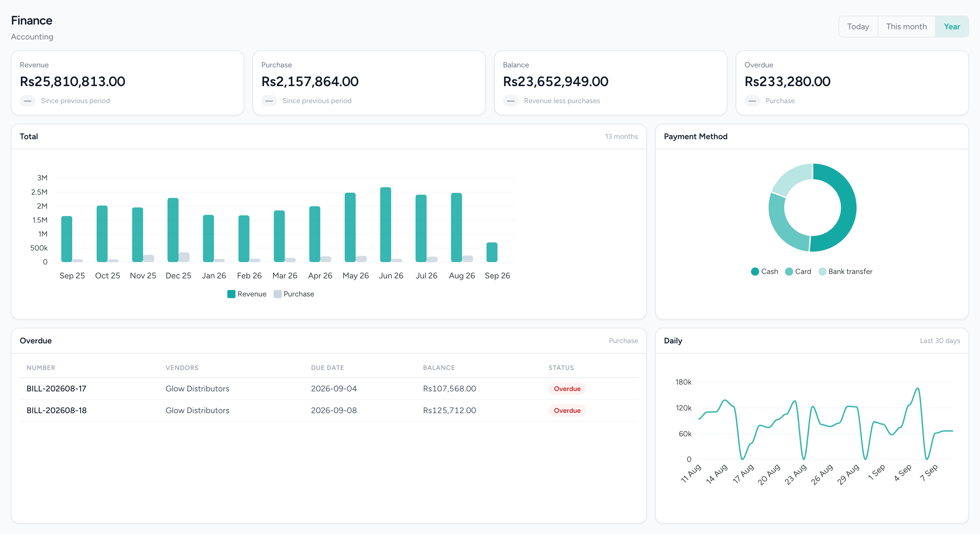980x535 pixels.
Task: Toggle the Purchase series in the chart legend
Action: 294,294
